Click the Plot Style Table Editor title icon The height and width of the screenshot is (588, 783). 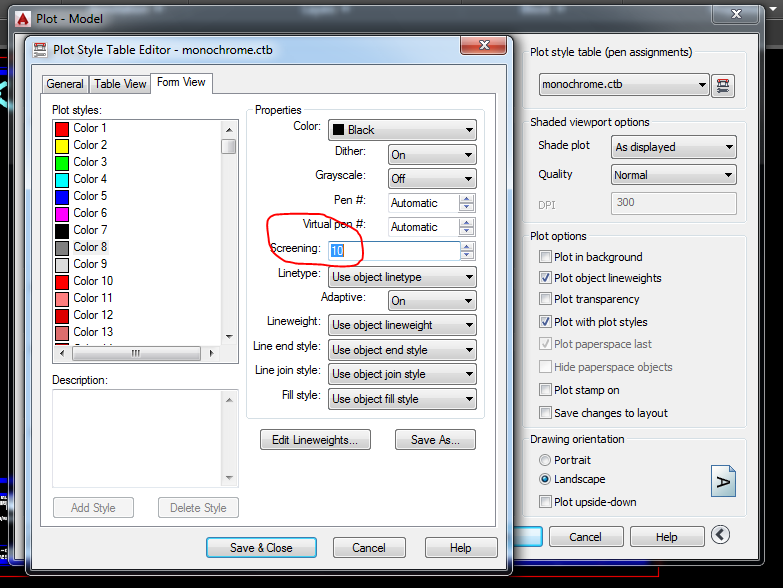[x=40, y=50]
